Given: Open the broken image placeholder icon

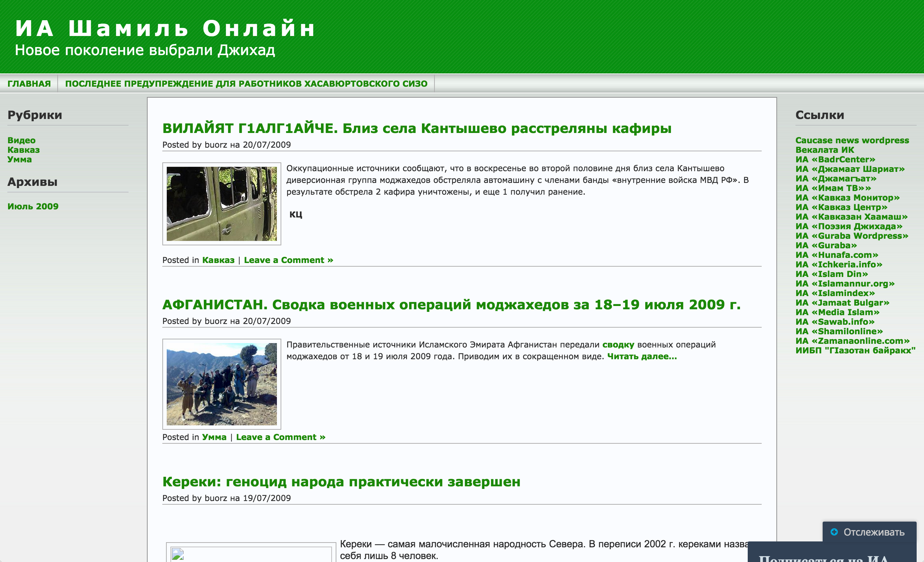Looking at the screenshot, I should 178,555.
